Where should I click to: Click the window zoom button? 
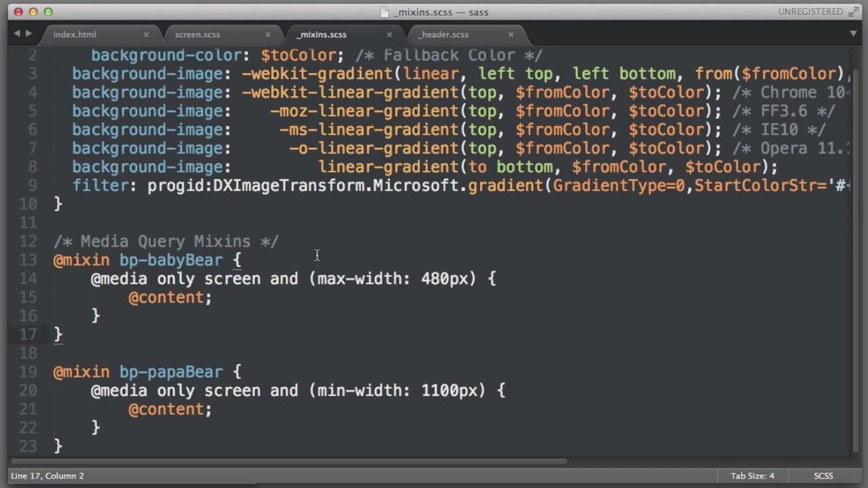click(48, 12)
